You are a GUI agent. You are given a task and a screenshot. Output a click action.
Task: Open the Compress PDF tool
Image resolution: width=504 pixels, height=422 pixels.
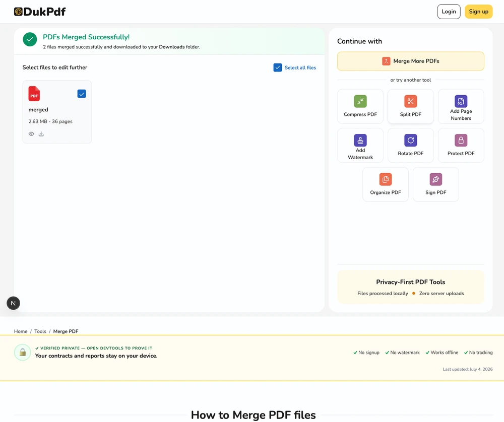[360, 106]
